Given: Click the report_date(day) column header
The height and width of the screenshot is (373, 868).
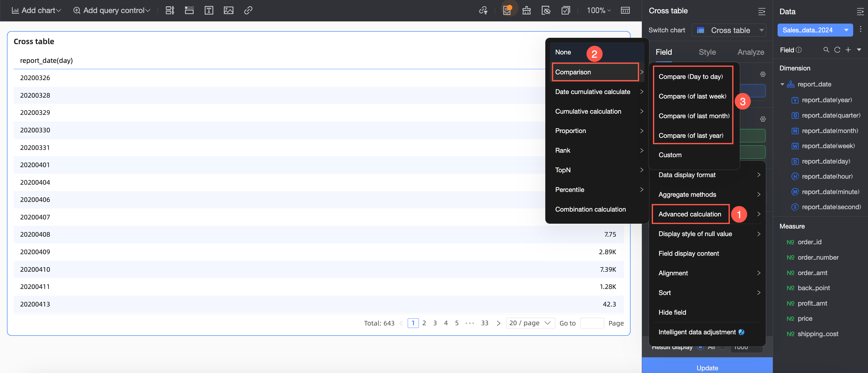Looking at the screenshot, I should coord(47,60).
